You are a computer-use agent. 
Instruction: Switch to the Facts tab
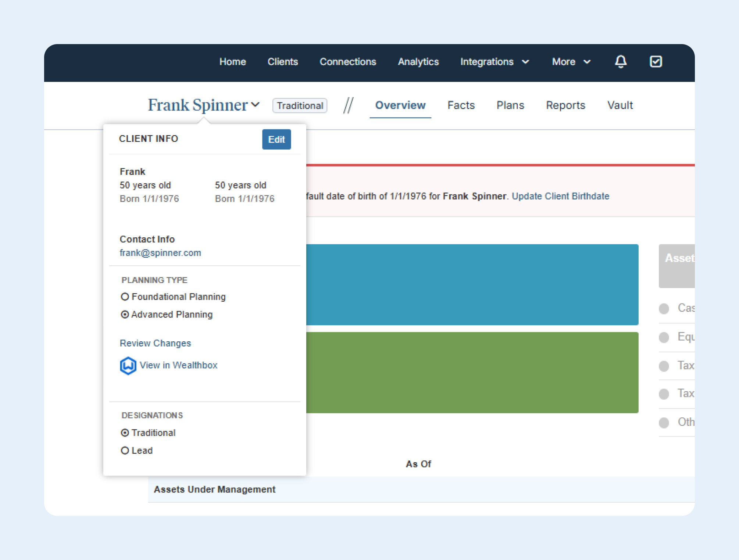461,105
